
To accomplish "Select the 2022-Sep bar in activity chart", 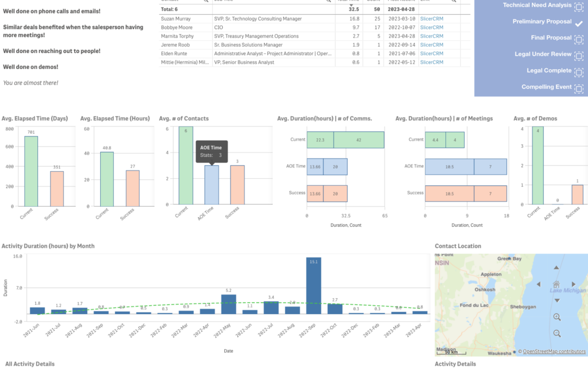I will point(314,285).
